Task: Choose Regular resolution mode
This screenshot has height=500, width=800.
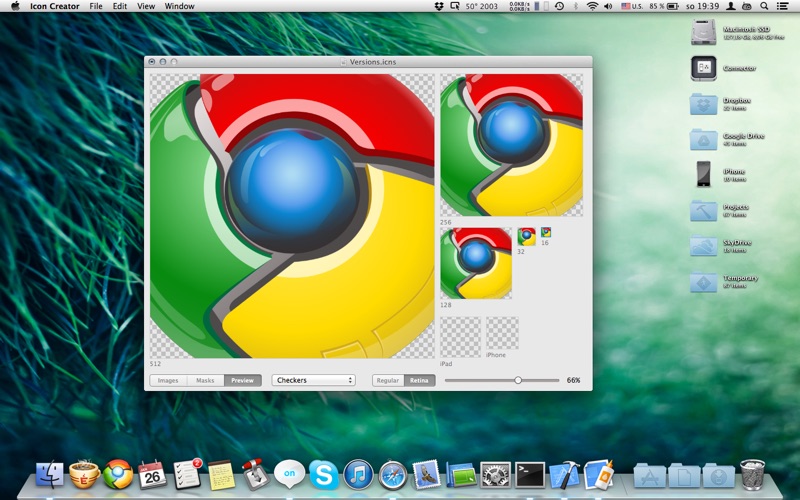Action: click(388, 380)
